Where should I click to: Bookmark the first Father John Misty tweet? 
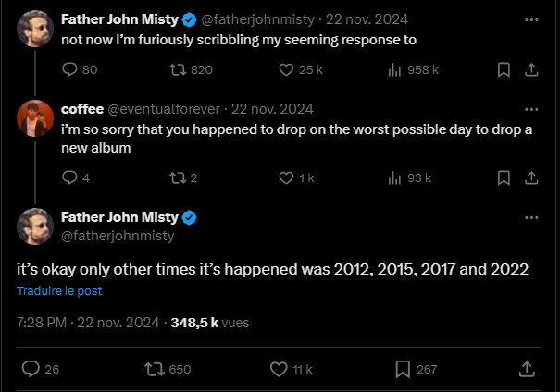point(504,69)
